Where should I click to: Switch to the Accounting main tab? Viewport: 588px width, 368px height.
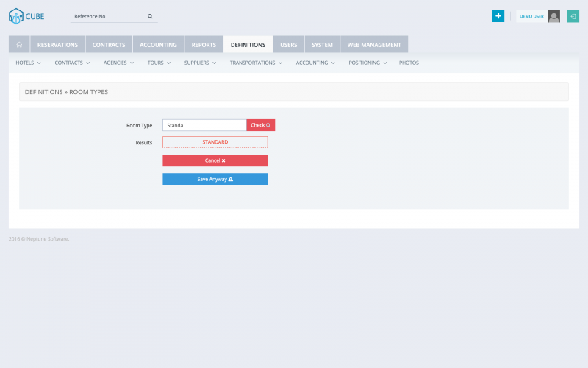coord(158,45)
